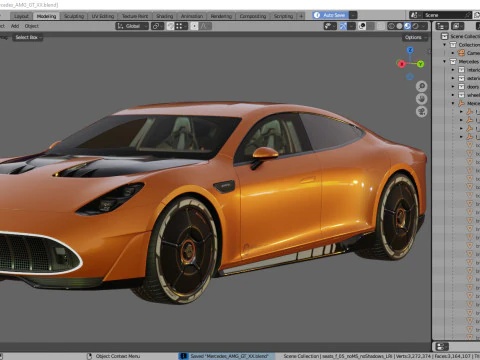480x360 pixels.
Task: Go to the Animation workspace tab
Action: tap(192, 16)
